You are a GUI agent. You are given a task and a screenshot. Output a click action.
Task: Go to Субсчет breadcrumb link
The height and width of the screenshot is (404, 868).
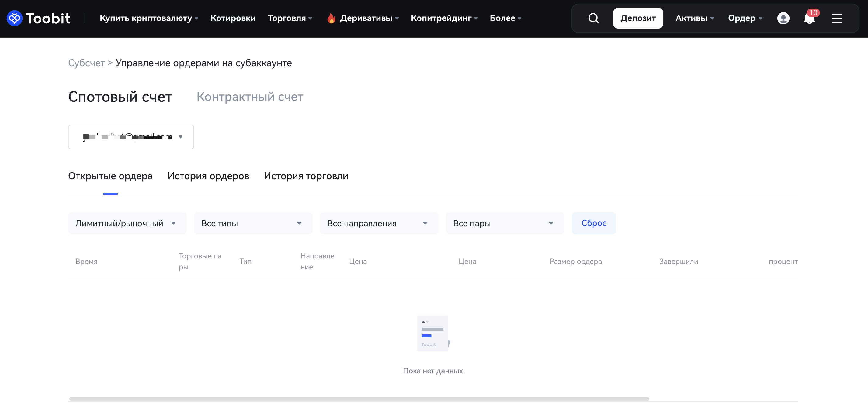pos(86,63)
